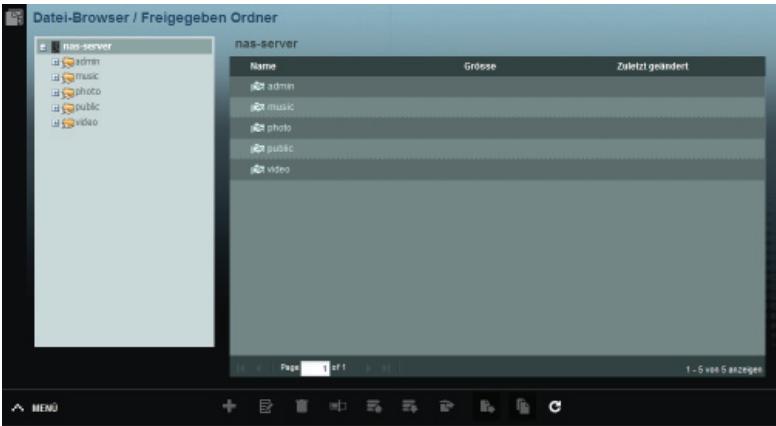Image resolution: width=776 pixels, height=426 pixels.
Task: Expand the admin tree node
Action: pos(55,62)
